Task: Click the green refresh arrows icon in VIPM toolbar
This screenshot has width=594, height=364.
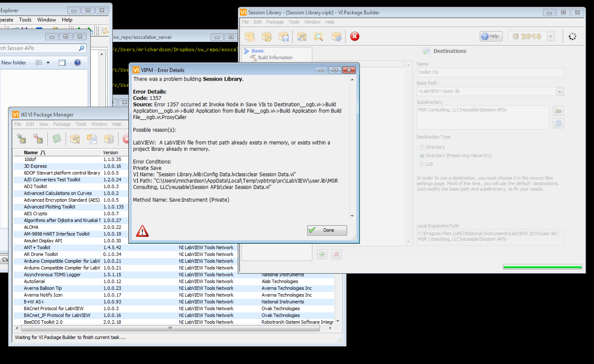Action: [x=57, y=139]
